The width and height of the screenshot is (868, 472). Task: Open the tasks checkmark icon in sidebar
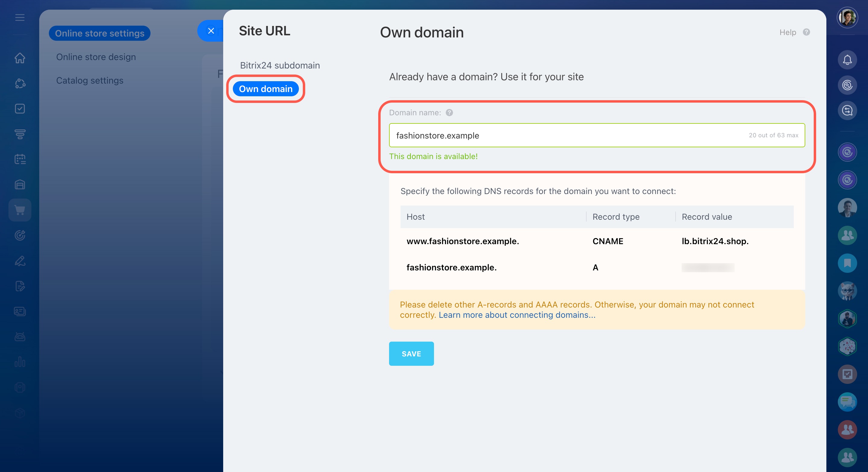click(x=20, y=109)
